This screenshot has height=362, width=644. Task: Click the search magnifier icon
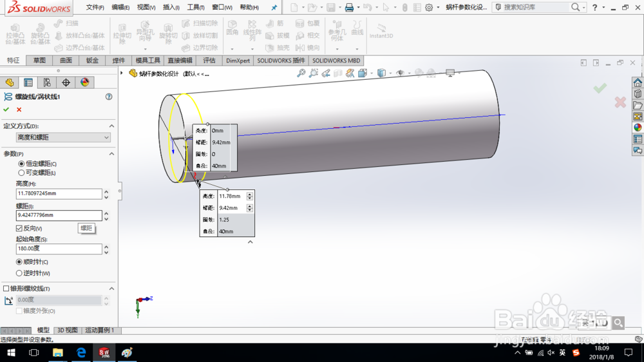575,7
